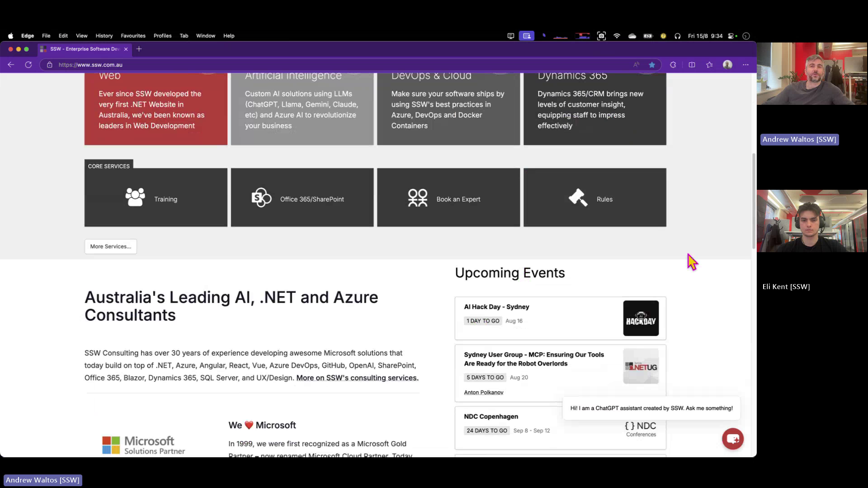Open the Wi-Fi status menu
868x488 pixels.
(x=617, y=36)
